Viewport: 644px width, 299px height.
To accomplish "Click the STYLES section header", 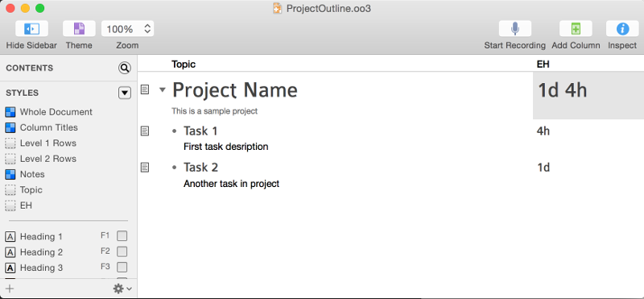I will pyautogui.click(x=23, y=93).
